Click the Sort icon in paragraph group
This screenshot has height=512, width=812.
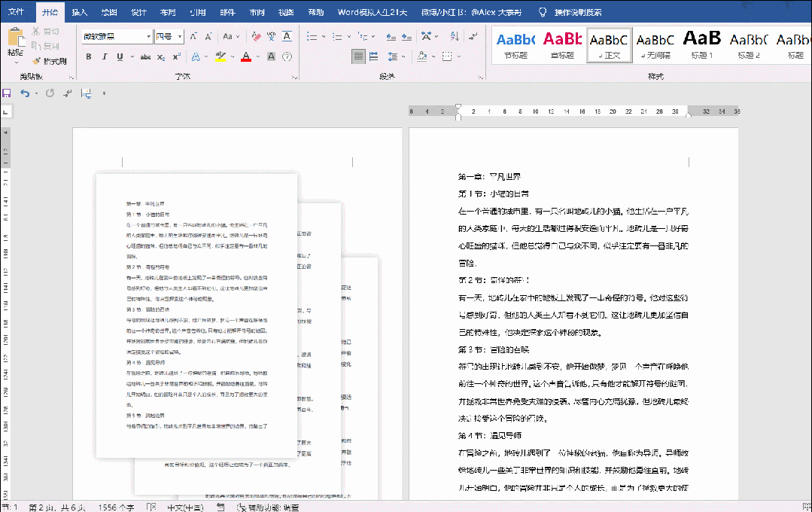pyautogui.click(x=454, y=37)
